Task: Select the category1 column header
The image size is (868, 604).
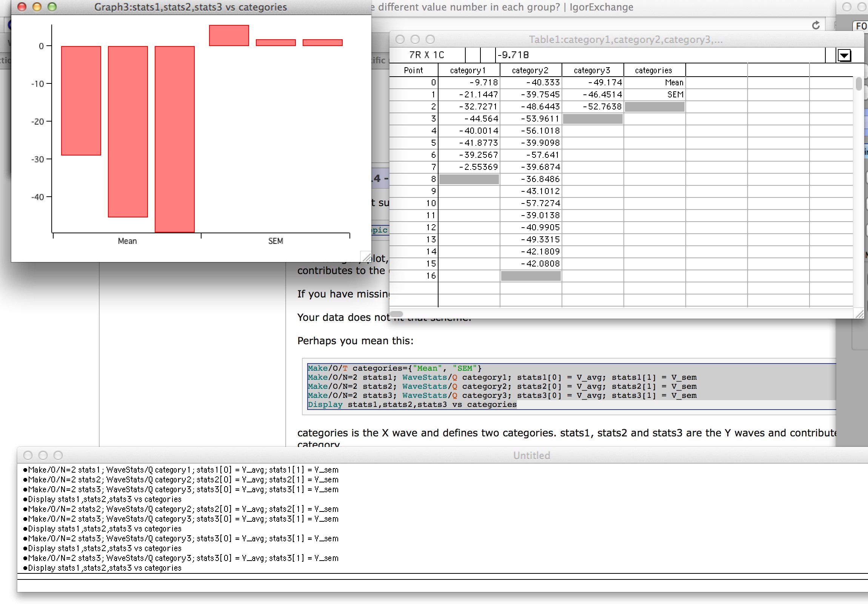Action: pyautogui.click(x=468, y=70)
